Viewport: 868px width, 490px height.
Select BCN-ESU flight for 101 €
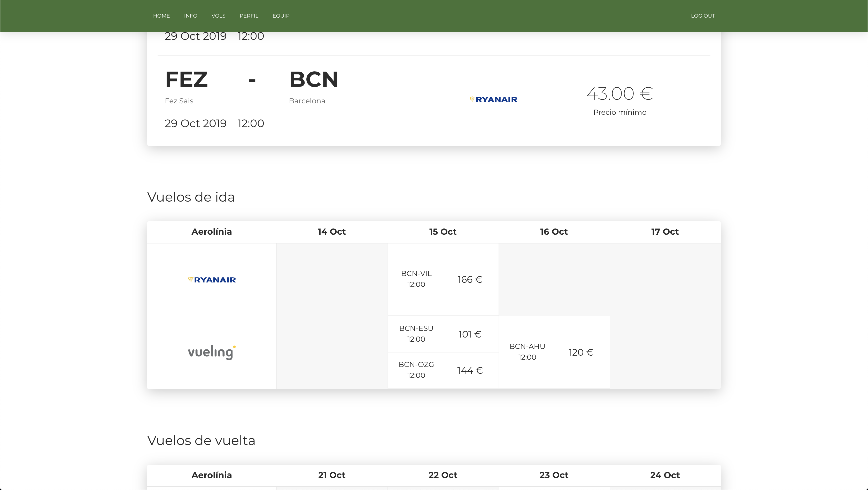click(443, 334)
